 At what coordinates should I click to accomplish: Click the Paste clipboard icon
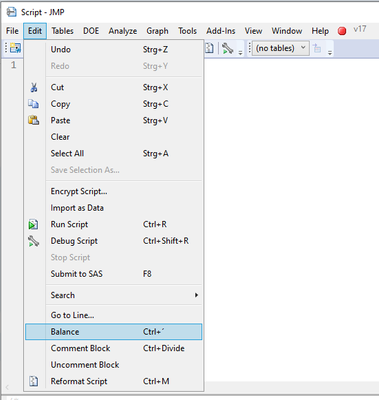[x=33, y=120]
